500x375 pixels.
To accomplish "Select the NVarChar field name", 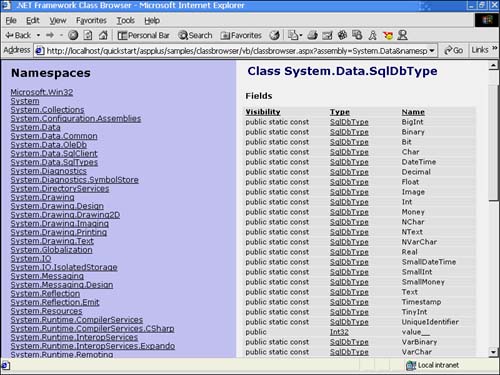I will (419, 242).
